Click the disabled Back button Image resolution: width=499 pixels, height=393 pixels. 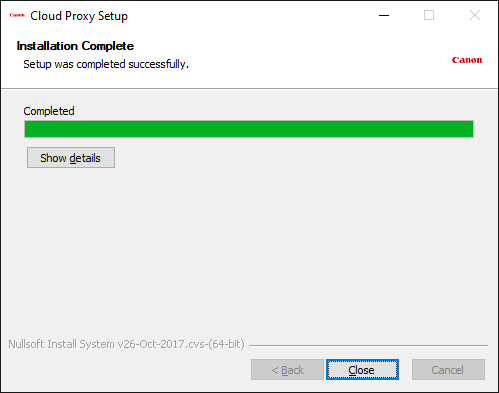[x=287, y=370]
